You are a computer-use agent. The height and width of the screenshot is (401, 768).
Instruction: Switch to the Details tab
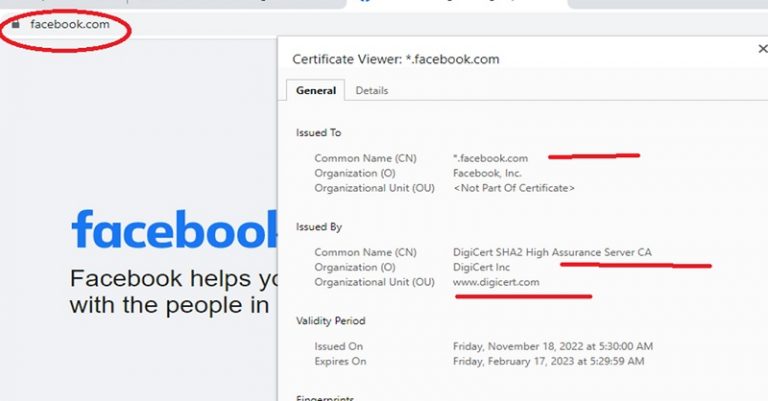coord(372,91)
